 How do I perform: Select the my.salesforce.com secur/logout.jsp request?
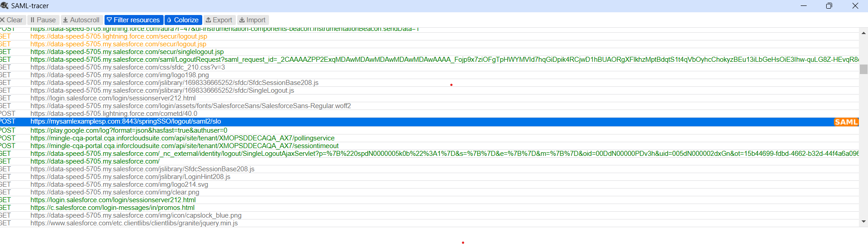(429, 44)
